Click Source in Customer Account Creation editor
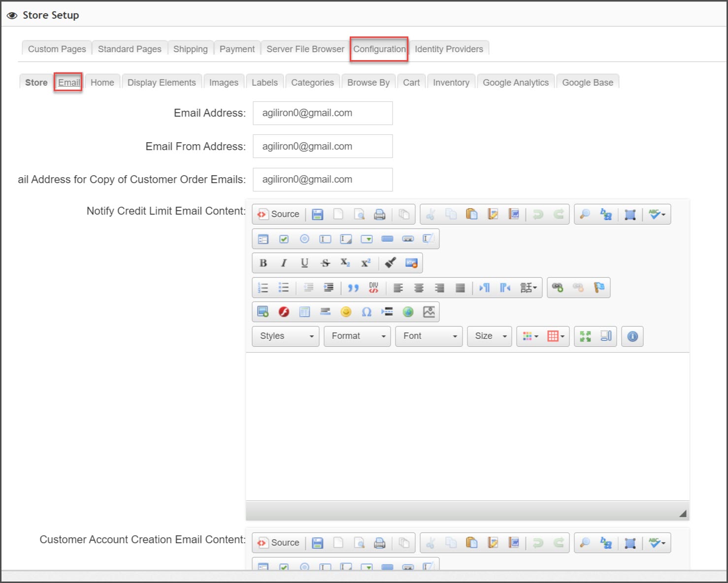This screenshot has height=583, width=728. coord(278,543)
